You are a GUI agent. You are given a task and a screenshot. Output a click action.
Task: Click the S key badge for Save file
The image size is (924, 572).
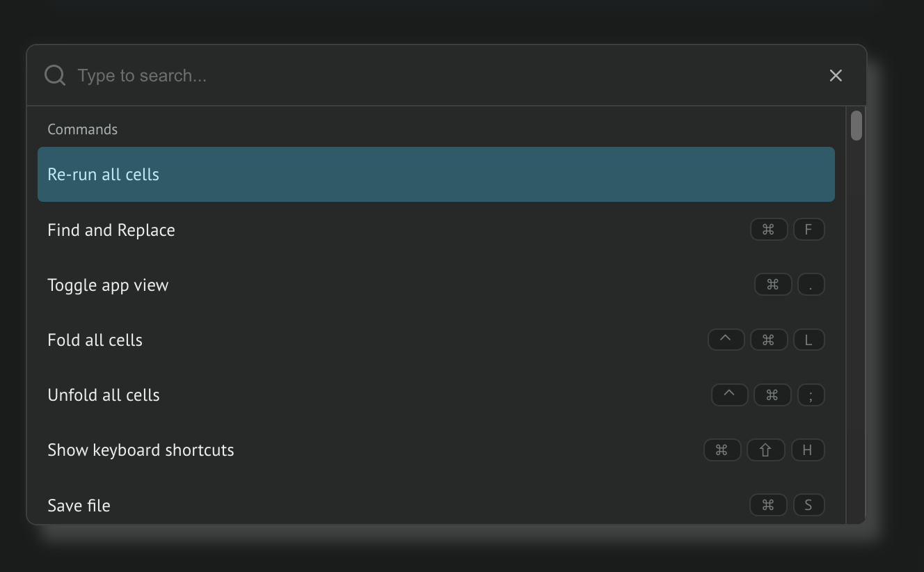pos(808,505)
